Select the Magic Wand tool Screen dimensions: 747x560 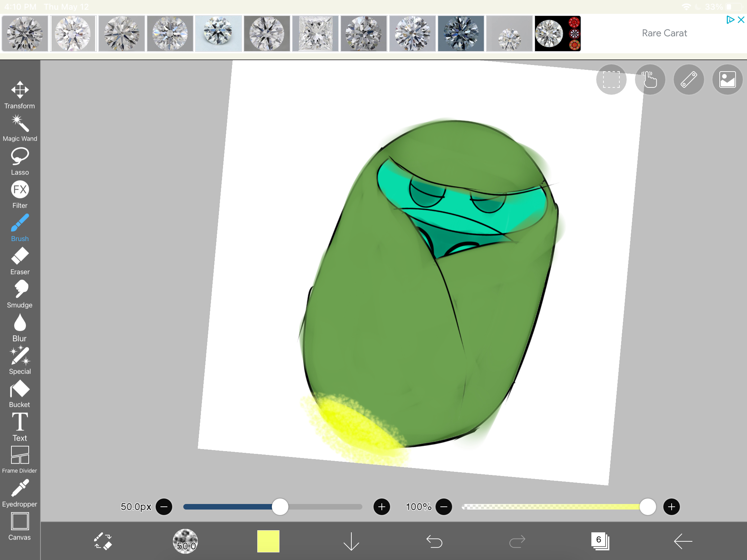20,128
